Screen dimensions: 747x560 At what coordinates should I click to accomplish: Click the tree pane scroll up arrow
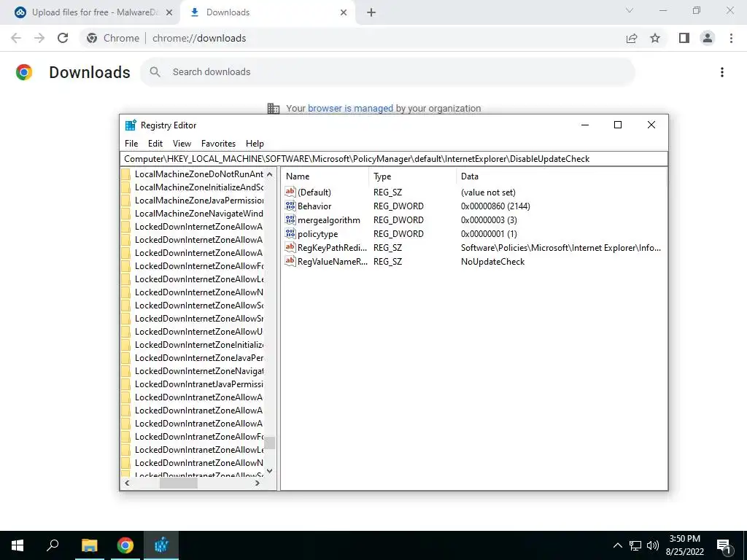tap(270, 174)
